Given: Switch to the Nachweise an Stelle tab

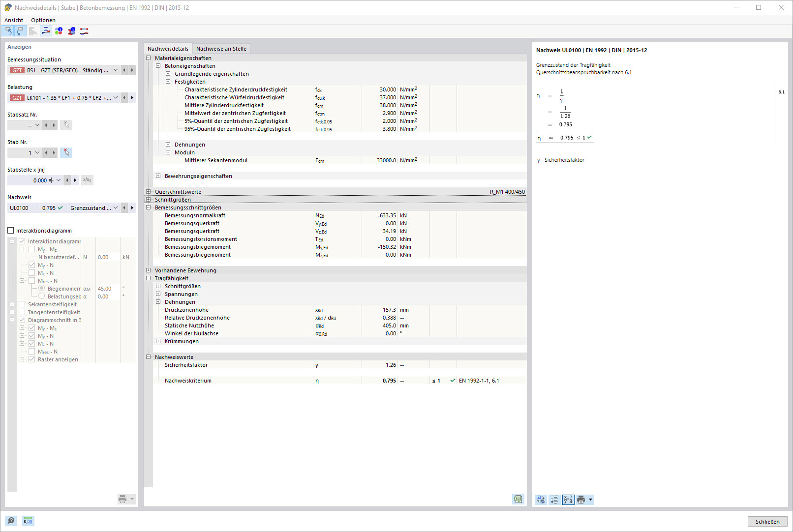Looking at the screenshot, I should click(x=221, y=49).
